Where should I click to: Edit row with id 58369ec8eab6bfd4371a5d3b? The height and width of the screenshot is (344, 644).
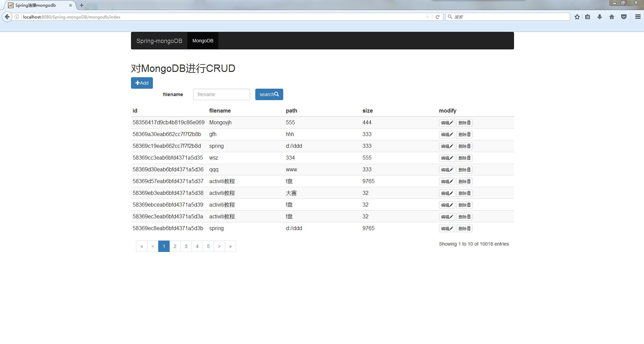tap(447, 228)
